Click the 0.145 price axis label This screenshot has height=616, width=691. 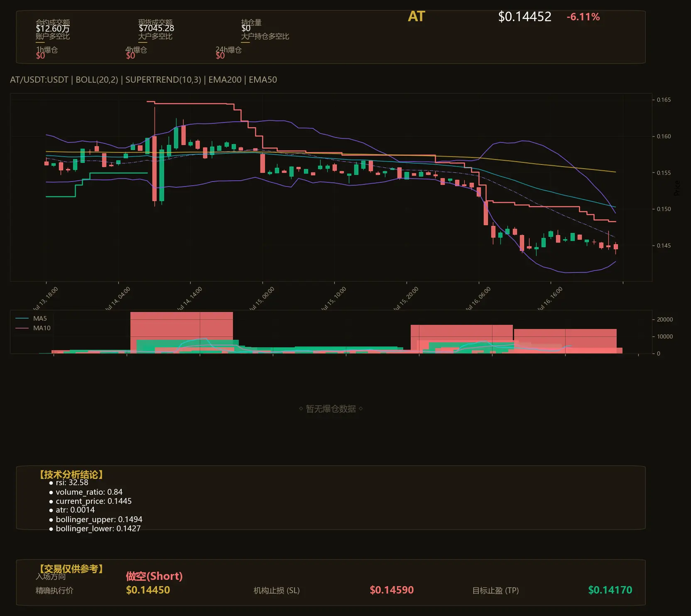point(664,245)
